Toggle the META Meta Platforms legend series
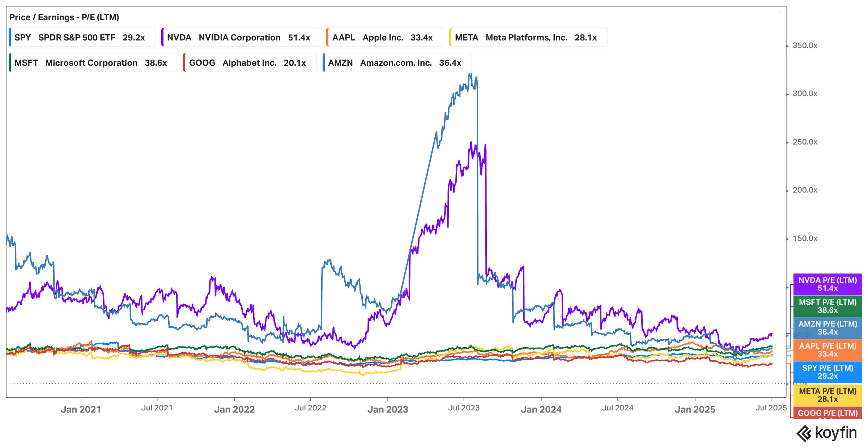The height and width of the screenshot is (448, 868). click(x=528, y=38)
